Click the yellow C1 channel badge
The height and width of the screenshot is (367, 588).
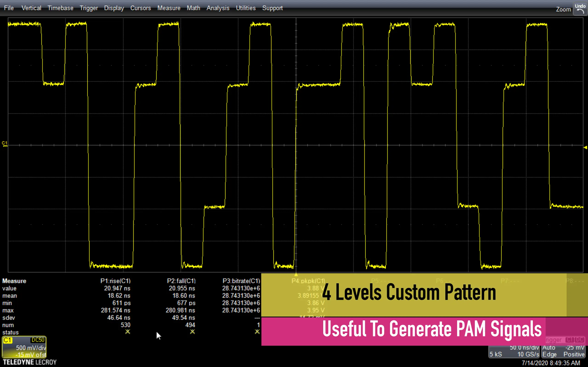pyautogui.click(x=7, y=340)
